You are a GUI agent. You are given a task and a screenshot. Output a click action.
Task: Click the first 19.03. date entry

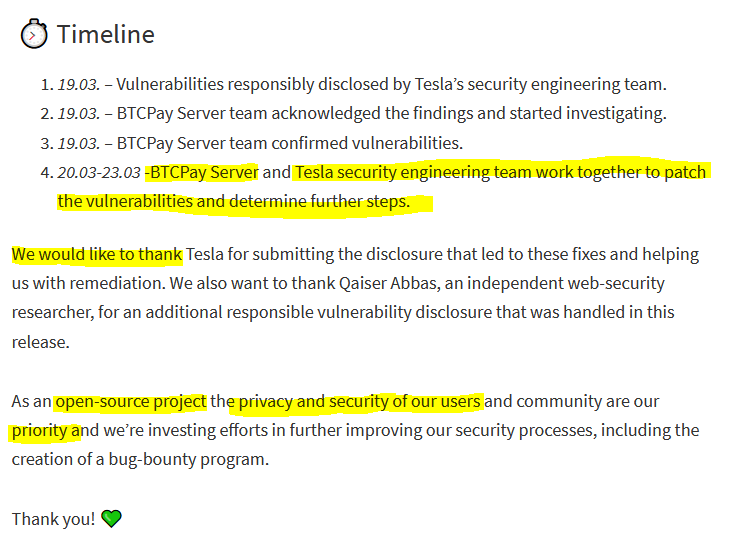point(78,84)
